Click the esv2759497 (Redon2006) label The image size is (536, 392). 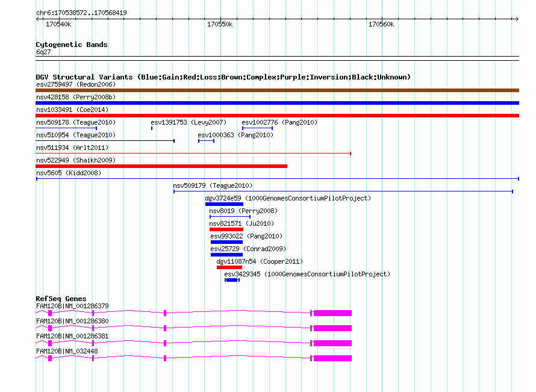point(76,84)
